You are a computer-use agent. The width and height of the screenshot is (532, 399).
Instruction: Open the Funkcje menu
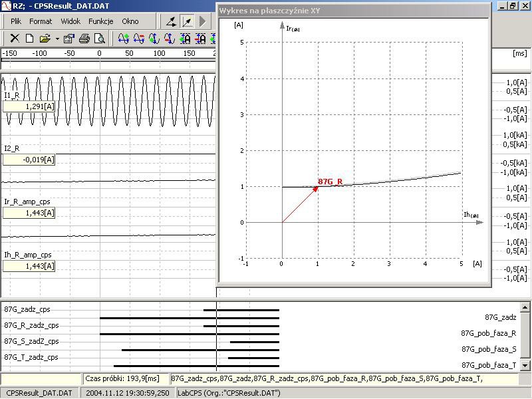[x=101, y=21]
